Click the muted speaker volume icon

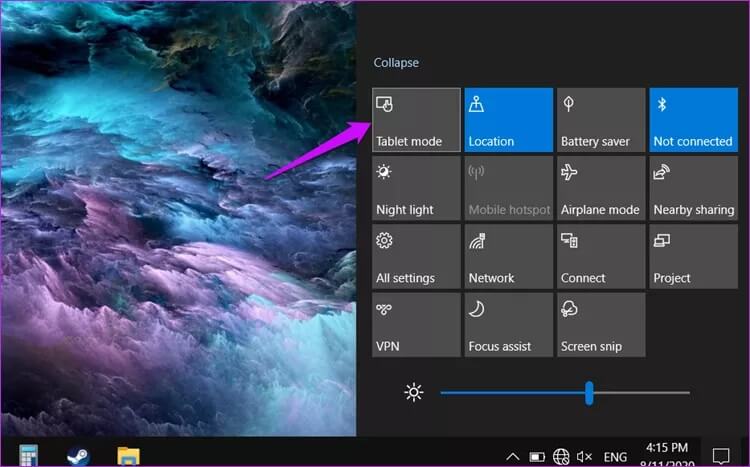click(584, 457)
